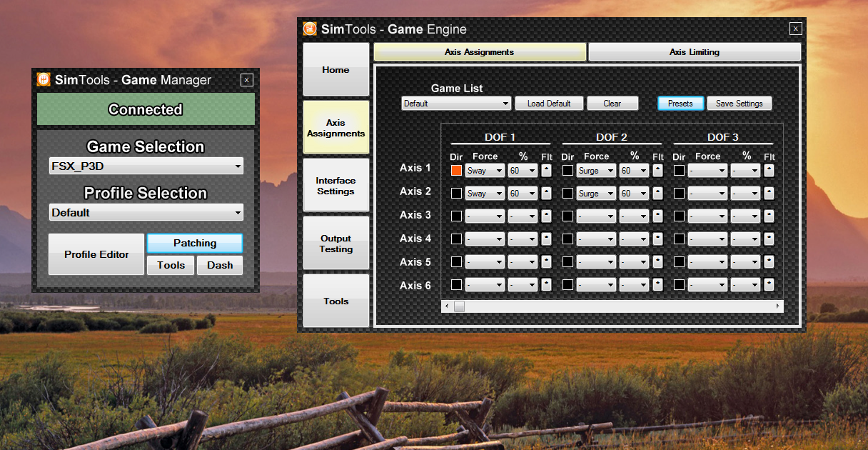Go to Home in Game Engine sidebar
This screenshot has height=450, width=868.
point(335,69)
